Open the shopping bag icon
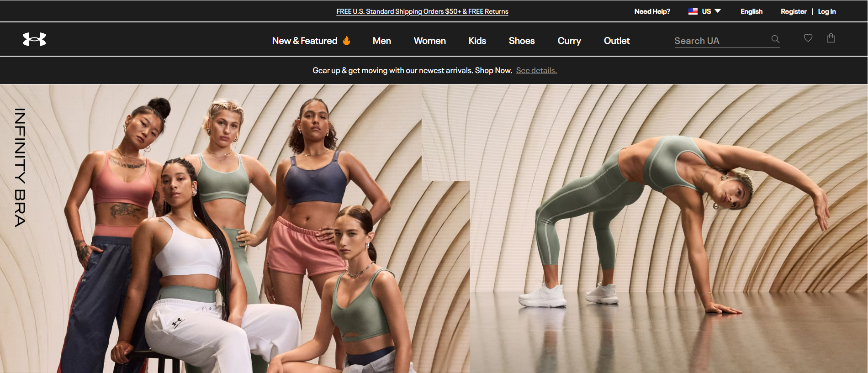The height and width of the screenshot is (373, 868). tap(831, 38)
